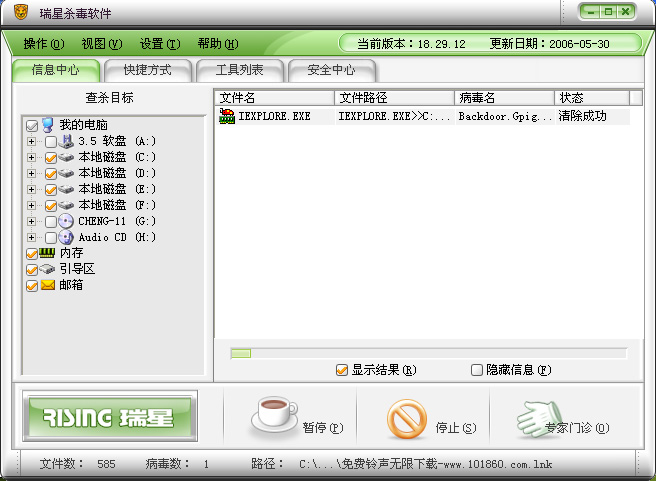Toggle the show results (显示结果) checkbox
The height and width of the screenshot is (481, 656).
click(342, 370)
